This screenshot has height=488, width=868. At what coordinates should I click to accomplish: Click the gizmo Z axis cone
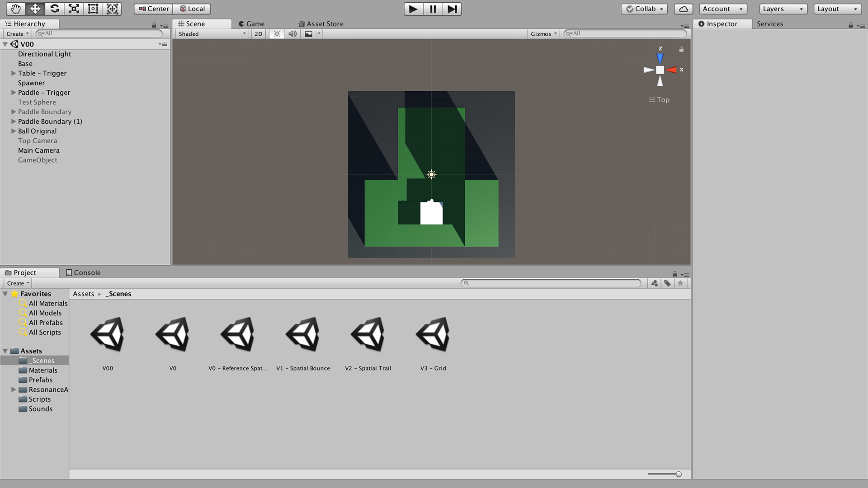[x=660, y=58]
